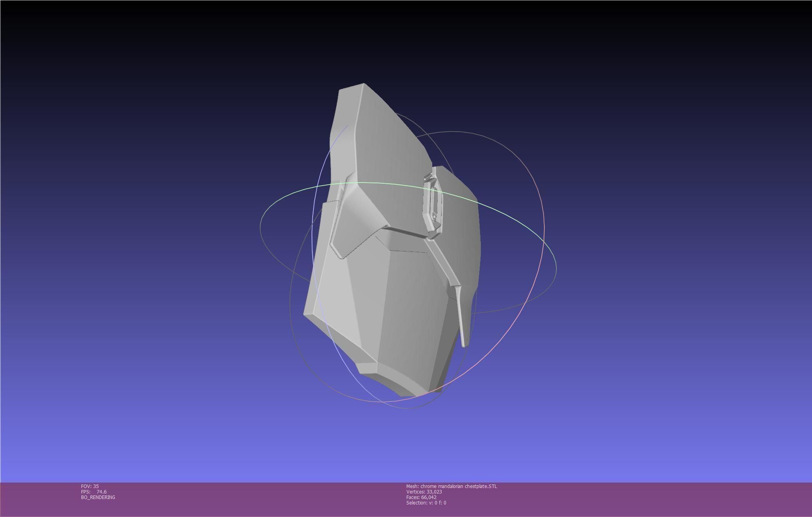Click the Faces: 66,042 count
Image resolution: width=812 pixels, height=517 pixels.
point(421,497)
